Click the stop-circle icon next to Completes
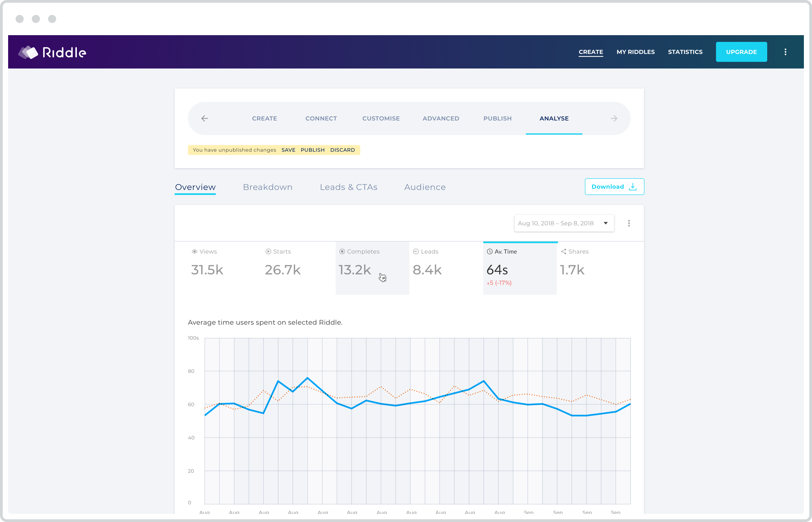812x522 pixels. pos(342,252)
